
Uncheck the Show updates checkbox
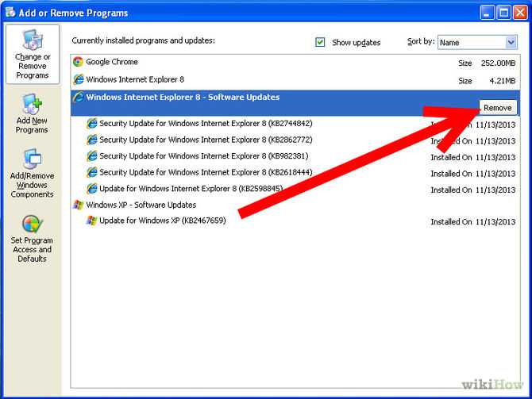(x=320, y=42)
